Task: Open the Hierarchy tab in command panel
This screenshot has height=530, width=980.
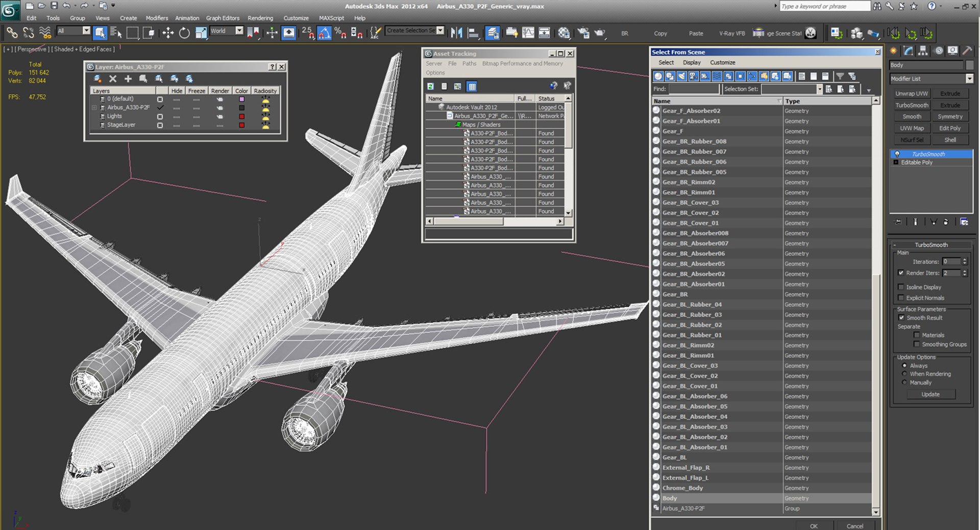Action: (x=923, y=51)
